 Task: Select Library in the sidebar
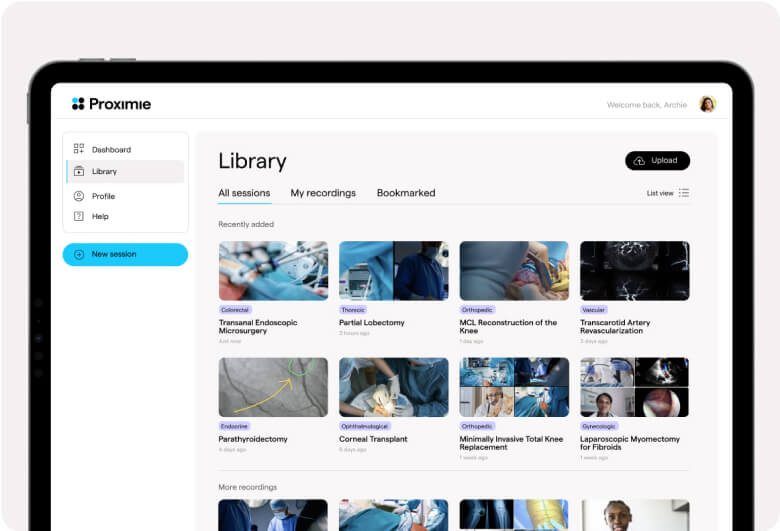tap(125, 171)
